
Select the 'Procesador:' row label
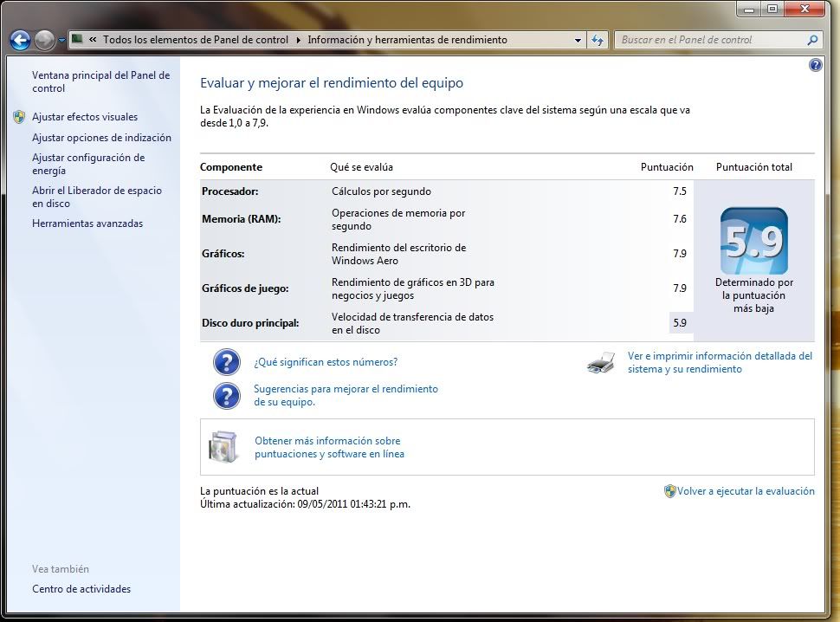pos(229,191)
